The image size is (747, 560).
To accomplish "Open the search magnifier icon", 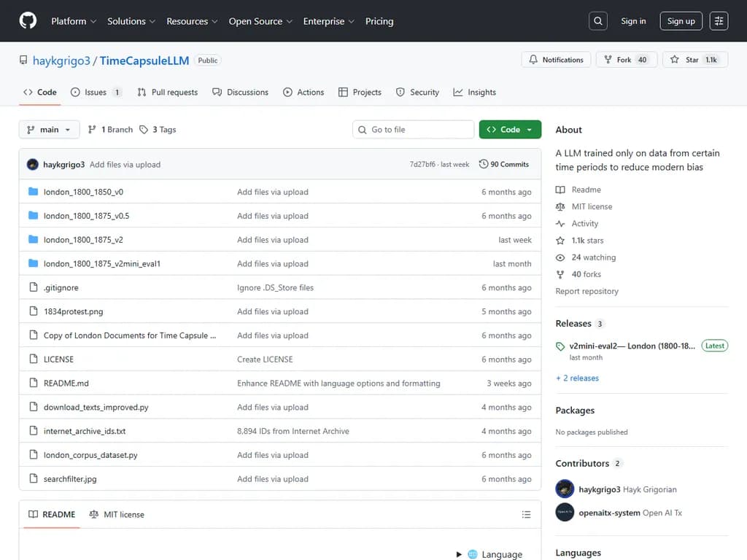I will point(598,21).
